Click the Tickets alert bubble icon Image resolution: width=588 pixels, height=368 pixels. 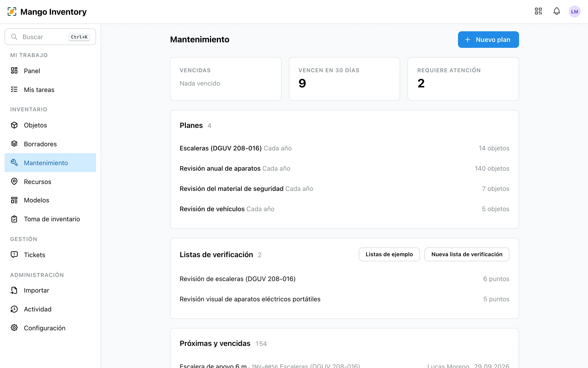point(14,255)
